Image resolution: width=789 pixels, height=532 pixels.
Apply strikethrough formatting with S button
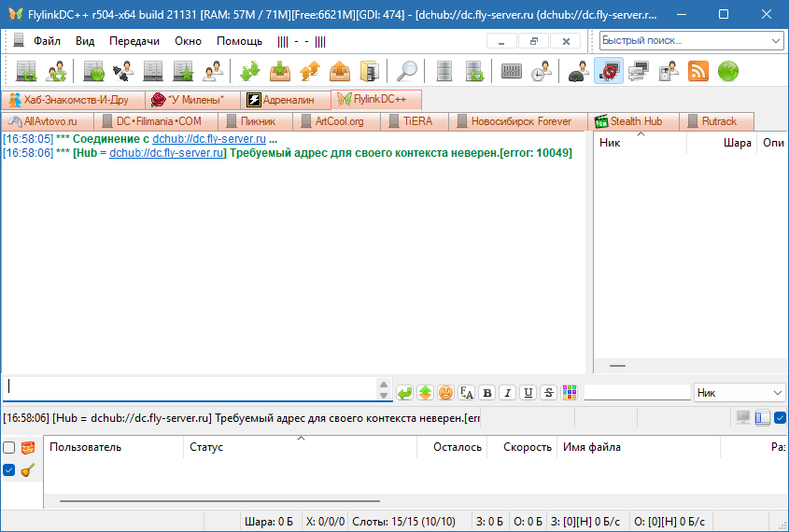pyautogui.click(x=549, y=393)
